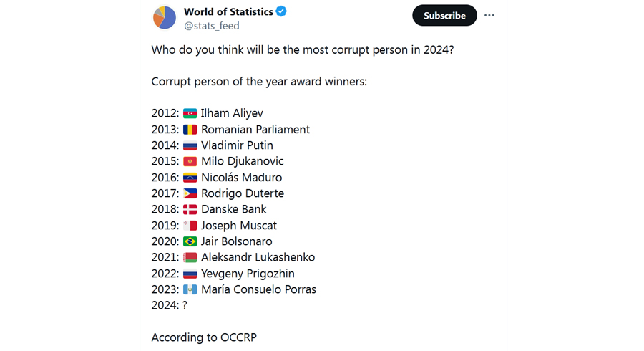Click the Russian flag next to Vladimir Putin
This screenshot has height=351, width=644.
(190, 145)
